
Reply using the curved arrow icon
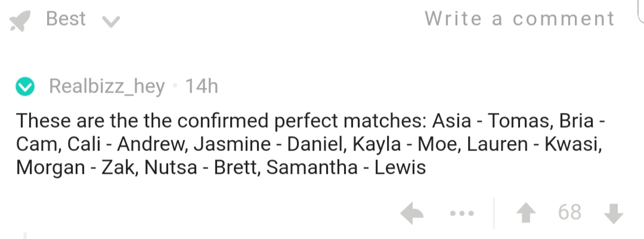point(412,213)
